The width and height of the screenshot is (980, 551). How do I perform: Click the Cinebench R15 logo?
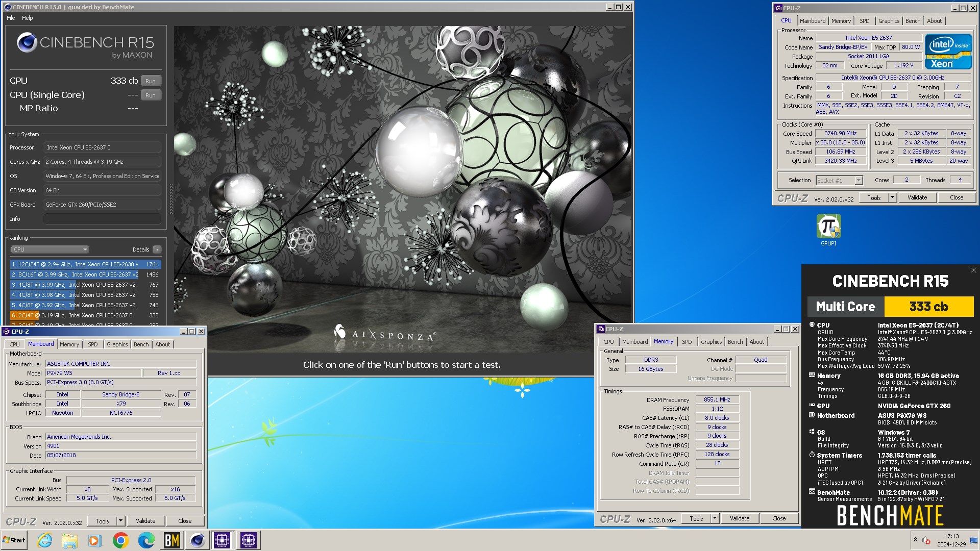(x=85, y=46)
